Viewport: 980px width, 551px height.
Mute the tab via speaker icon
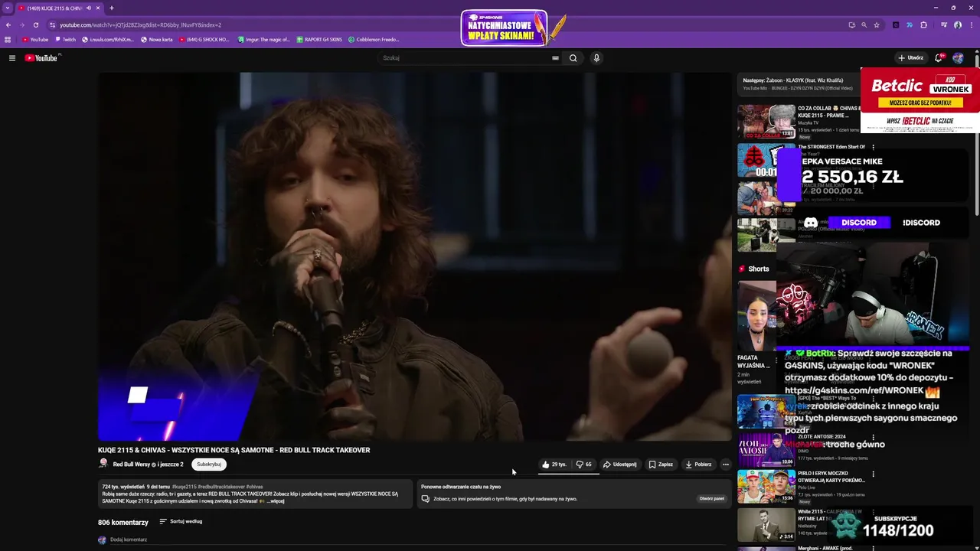pos(89,8)
